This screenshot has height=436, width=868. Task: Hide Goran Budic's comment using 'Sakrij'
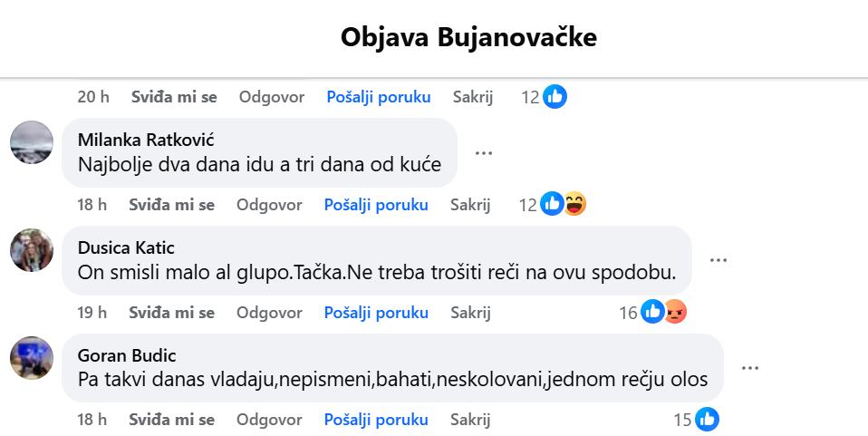[x=470, y=420]
